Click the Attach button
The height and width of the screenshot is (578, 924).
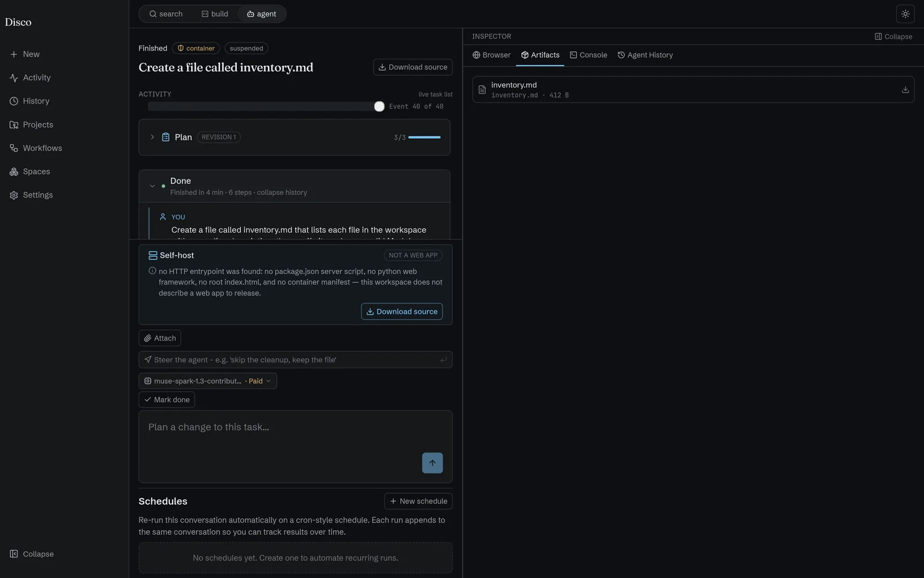(x=160, y=338)
